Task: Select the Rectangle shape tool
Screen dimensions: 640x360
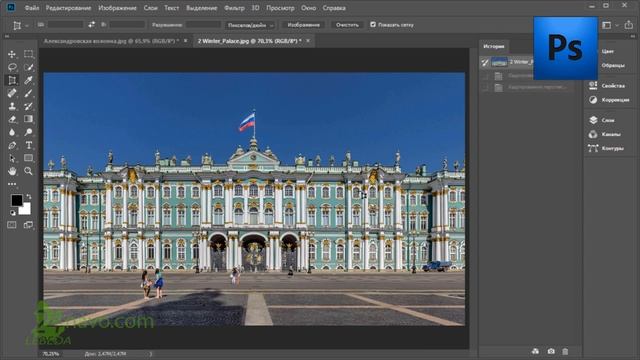Action: pos(29,158)
